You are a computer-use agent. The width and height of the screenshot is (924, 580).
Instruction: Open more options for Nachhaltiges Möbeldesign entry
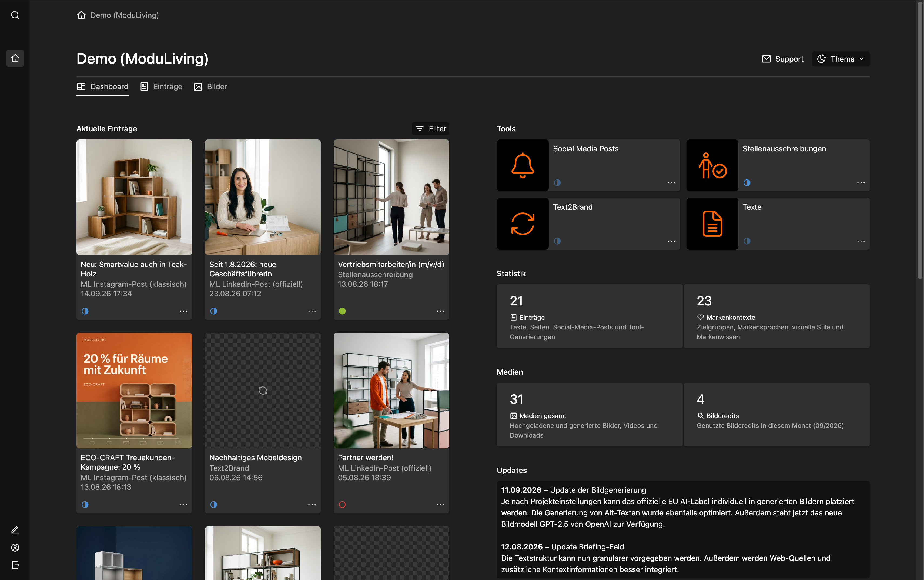(x=312, y=504)
